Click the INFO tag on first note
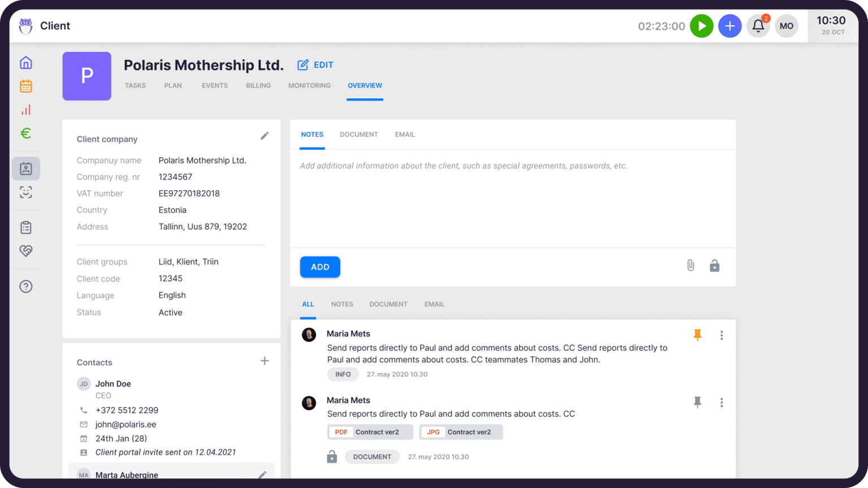Screen dimensions: 868x488 [x=343, y=374]
